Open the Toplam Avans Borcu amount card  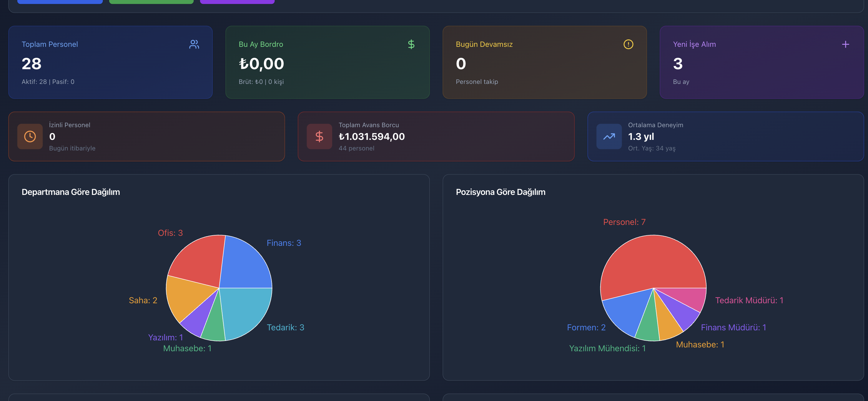click(x=436, y=137)
